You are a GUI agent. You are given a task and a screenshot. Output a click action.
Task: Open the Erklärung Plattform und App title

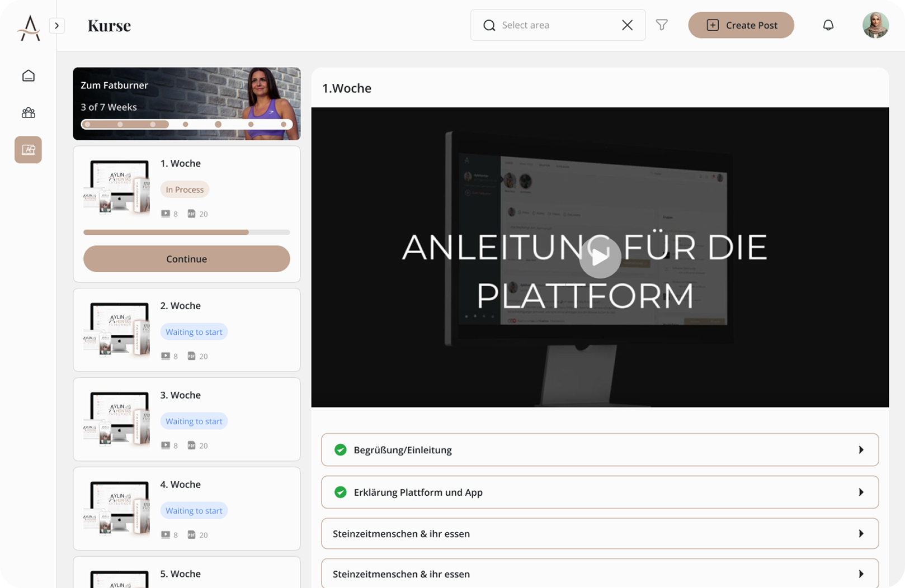click(x=418, y=492)
